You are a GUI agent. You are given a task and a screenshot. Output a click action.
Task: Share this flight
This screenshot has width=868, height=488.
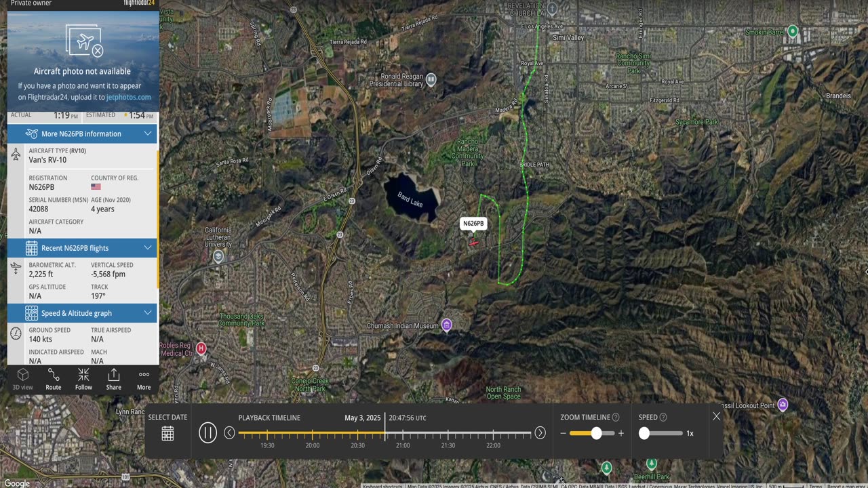click(113, 380)
